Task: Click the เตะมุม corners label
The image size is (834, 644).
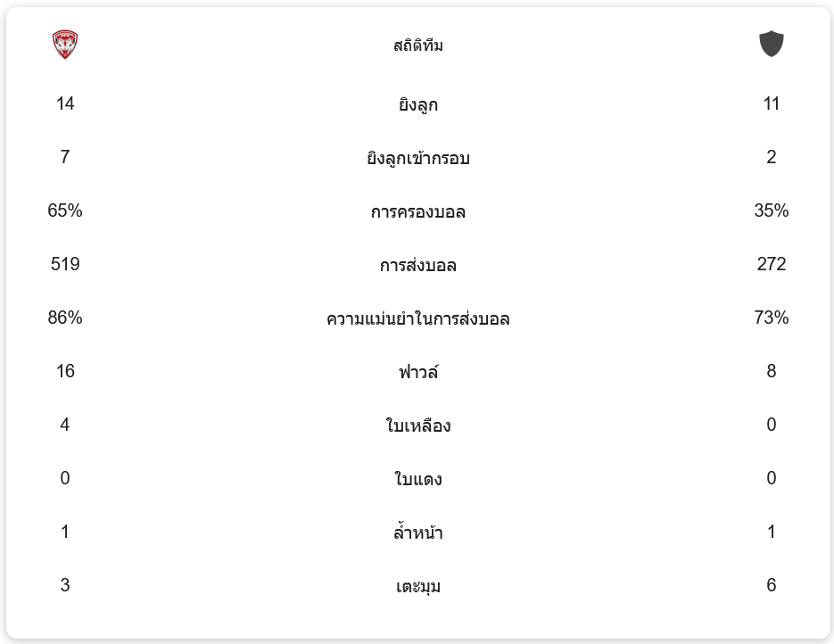Action: (417, 587)
